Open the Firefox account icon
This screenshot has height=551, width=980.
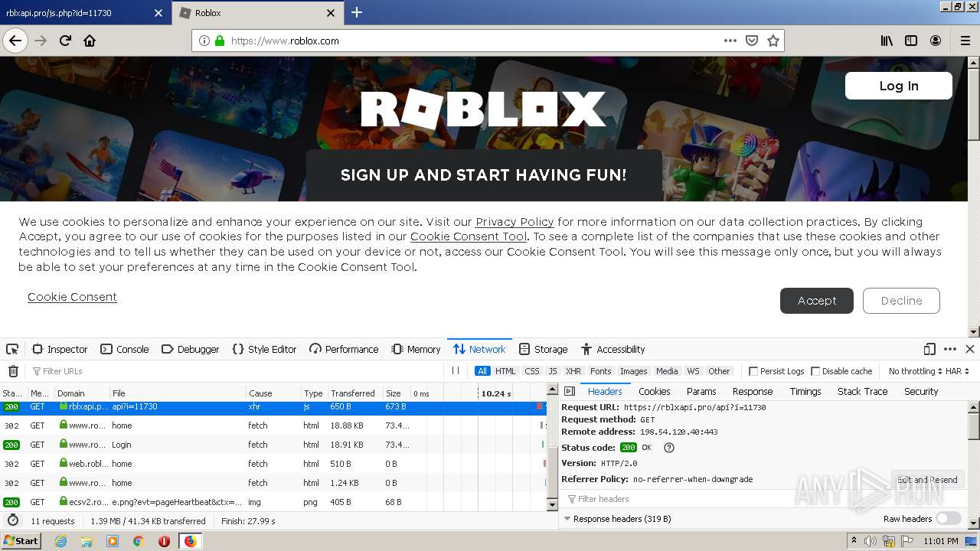point(936,41)
